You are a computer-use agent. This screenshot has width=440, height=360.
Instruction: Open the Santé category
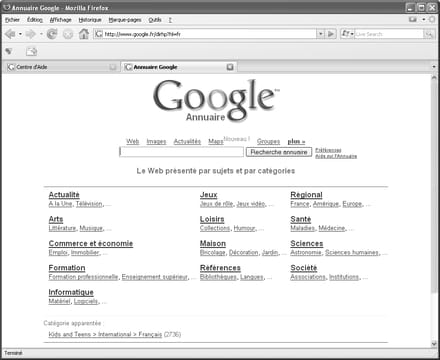click(x=301, y=219)
